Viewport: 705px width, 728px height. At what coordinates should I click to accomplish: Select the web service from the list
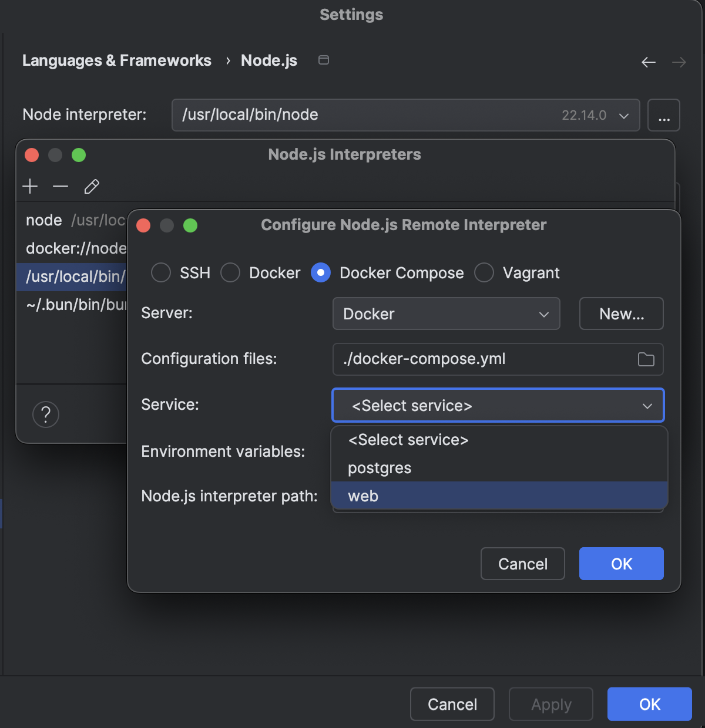[363, 496]
